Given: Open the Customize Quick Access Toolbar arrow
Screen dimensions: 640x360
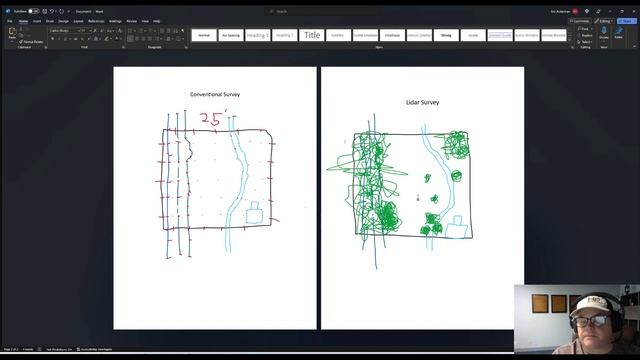Looking at the screenshot, I should [69, 11].
